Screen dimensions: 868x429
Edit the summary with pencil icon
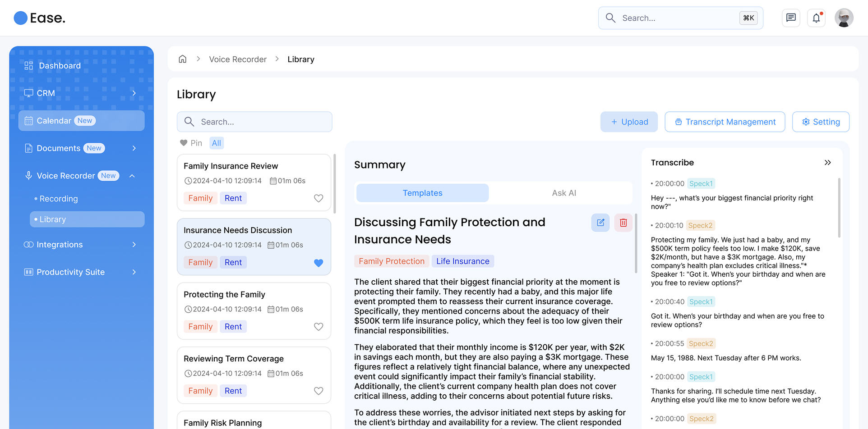pos(600,223)
